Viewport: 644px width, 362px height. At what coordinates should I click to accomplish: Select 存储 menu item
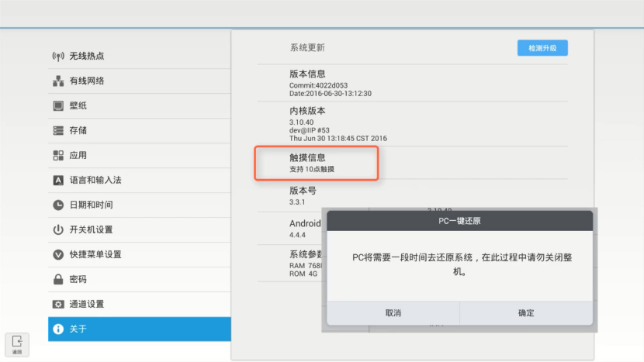139,131
